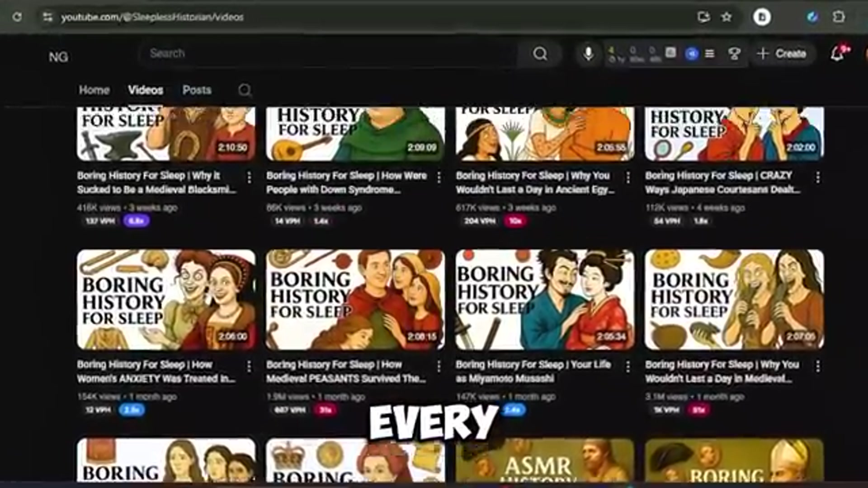This screenshot has height=488, width=868.
Task: Open the Down Syndrome video thumbnail
Action: pyautogui.click(x=355, y=134)
